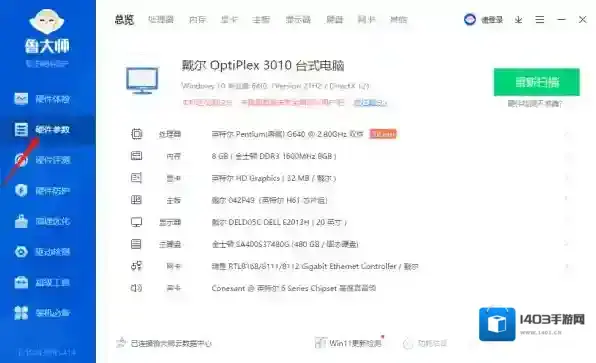Click the Pentium G640 处理器 row
This screenshot has height=363, width=596.
[x=350, y=134]
